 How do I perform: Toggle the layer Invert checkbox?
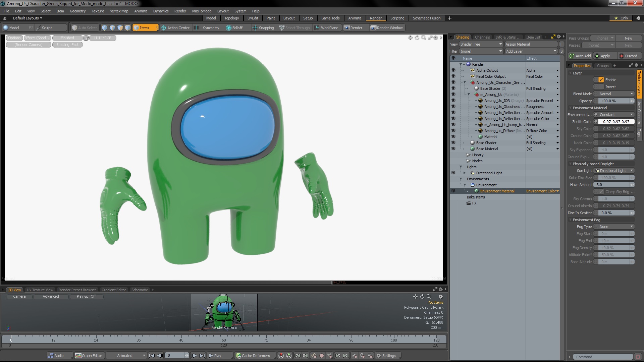pos(601,87)
